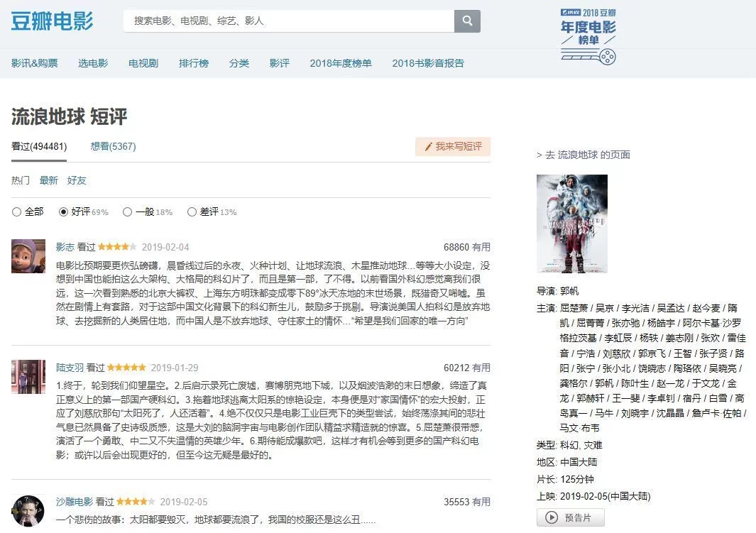The image size is (756, 533).
Task: Open the 2018年度榜单 page
Action: tap(341, 63)
